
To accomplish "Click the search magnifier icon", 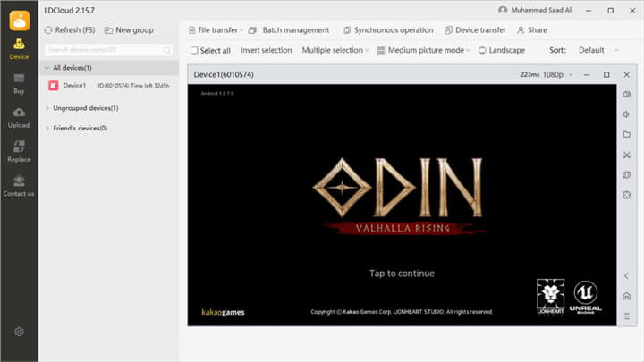I will tap(166, 50).
